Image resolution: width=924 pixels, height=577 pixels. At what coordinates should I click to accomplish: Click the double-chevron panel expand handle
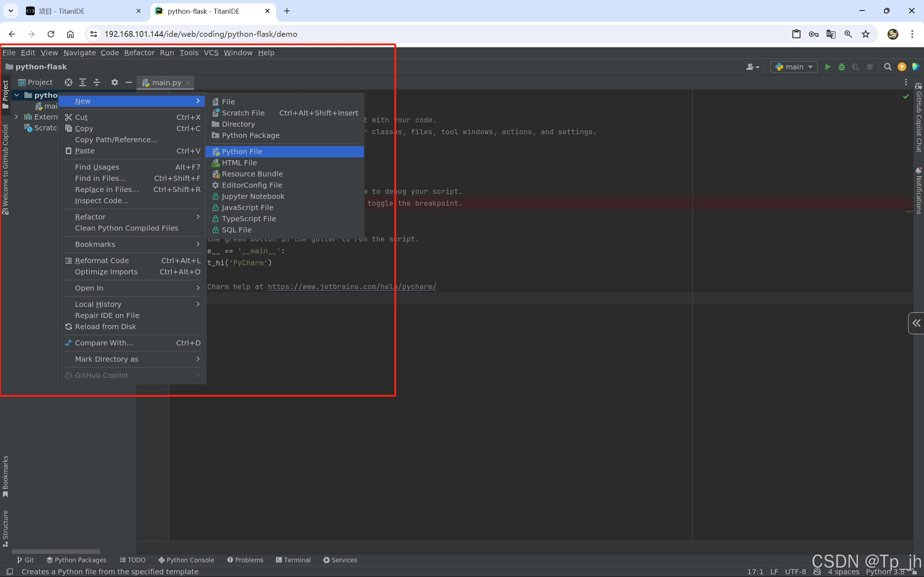(916, 323)
